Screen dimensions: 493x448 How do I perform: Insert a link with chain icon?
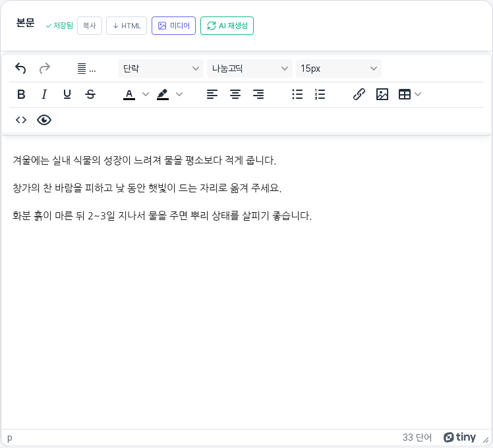(359, 94)
